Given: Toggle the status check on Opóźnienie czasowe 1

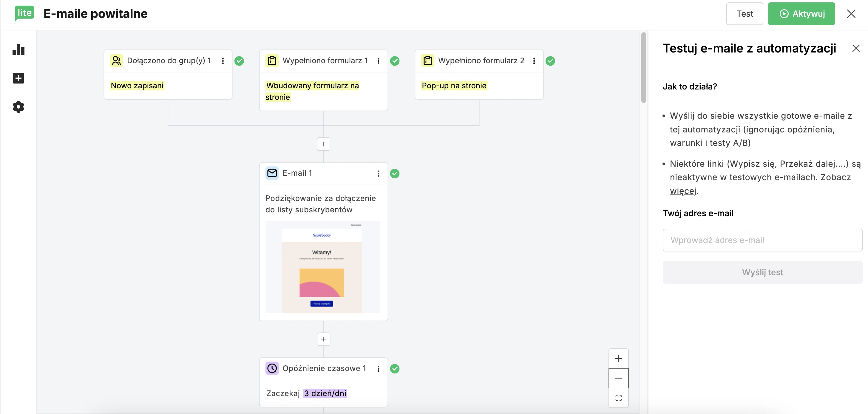Looking at the screenshot, I should [395, 369].
